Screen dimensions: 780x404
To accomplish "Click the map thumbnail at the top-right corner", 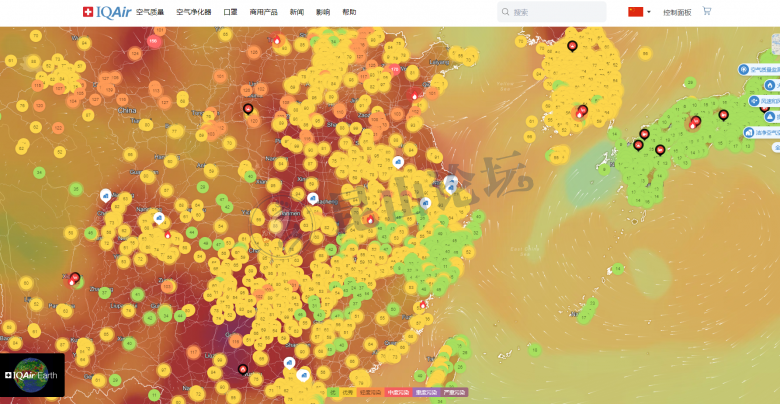I will [x=773, y=43].
